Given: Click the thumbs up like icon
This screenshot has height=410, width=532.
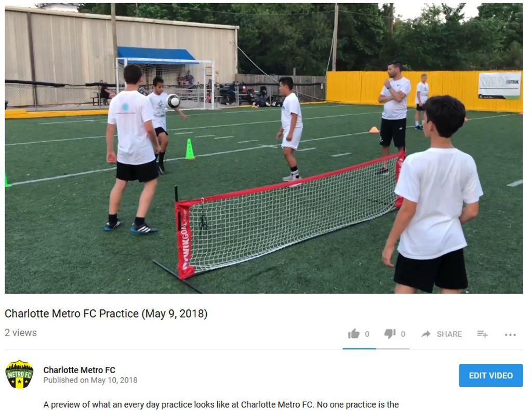Looking at the screenshot, I should (x=353, y=334).
